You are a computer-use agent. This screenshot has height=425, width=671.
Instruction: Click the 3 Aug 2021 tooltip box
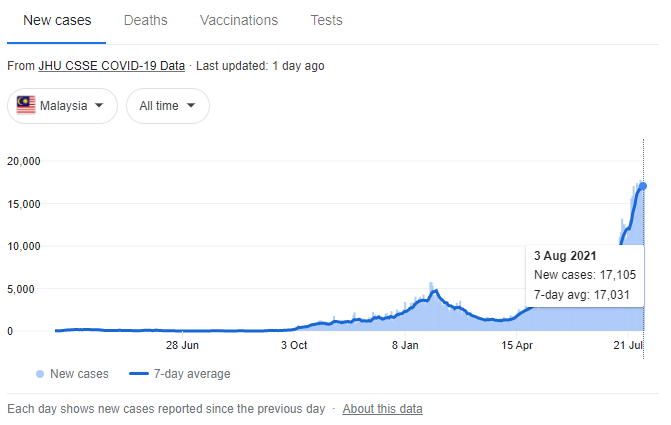tap(585, 276)
